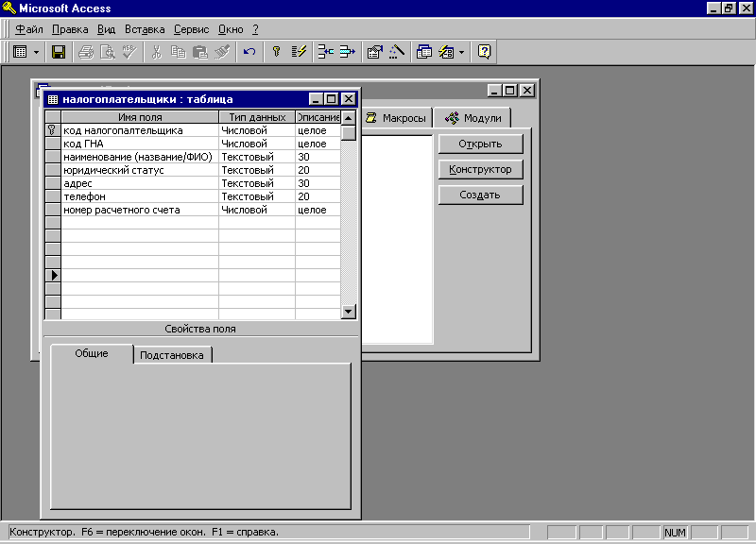Open the Файл menu

pos(29,29)
